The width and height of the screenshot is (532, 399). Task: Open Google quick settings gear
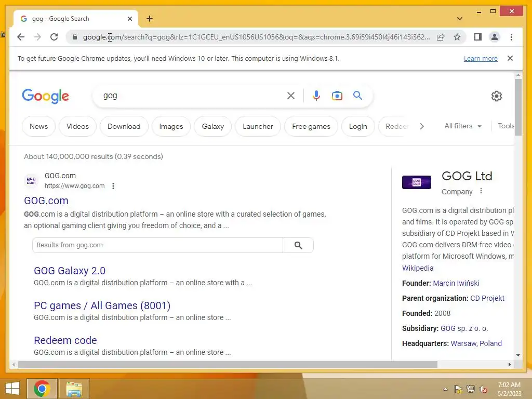496,96
